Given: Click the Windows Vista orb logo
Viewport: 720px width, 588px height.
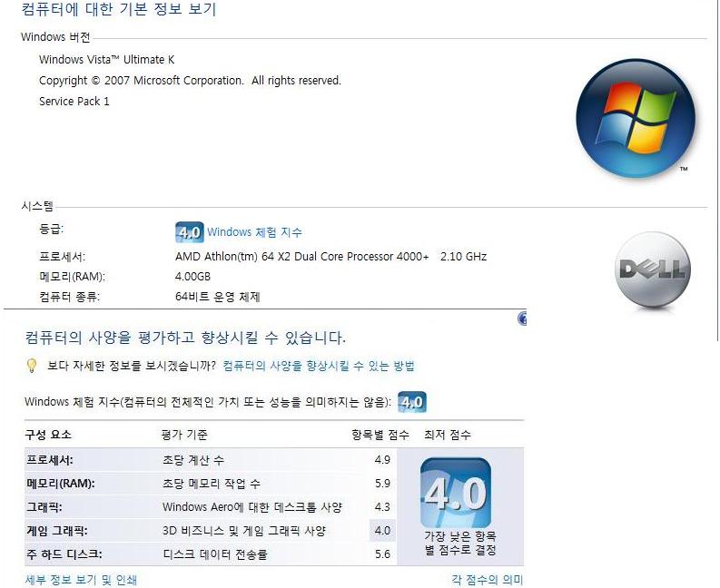Looking at the screenshot, I should [x=636, y=119].
